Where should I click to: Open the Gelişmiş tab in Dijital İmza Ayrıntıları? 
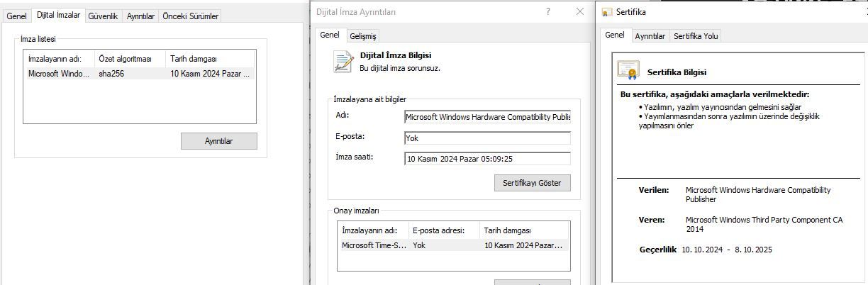363,36
